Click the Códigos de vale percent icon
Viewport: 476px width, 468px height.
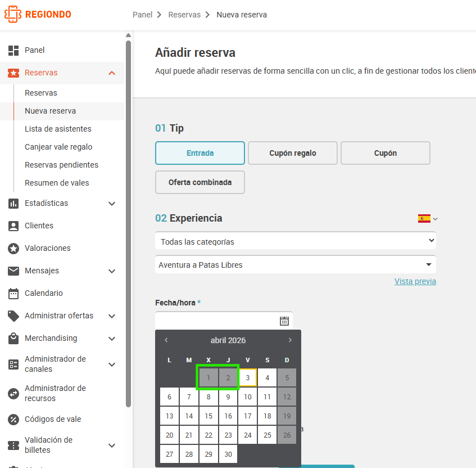[x=13, y=420]
